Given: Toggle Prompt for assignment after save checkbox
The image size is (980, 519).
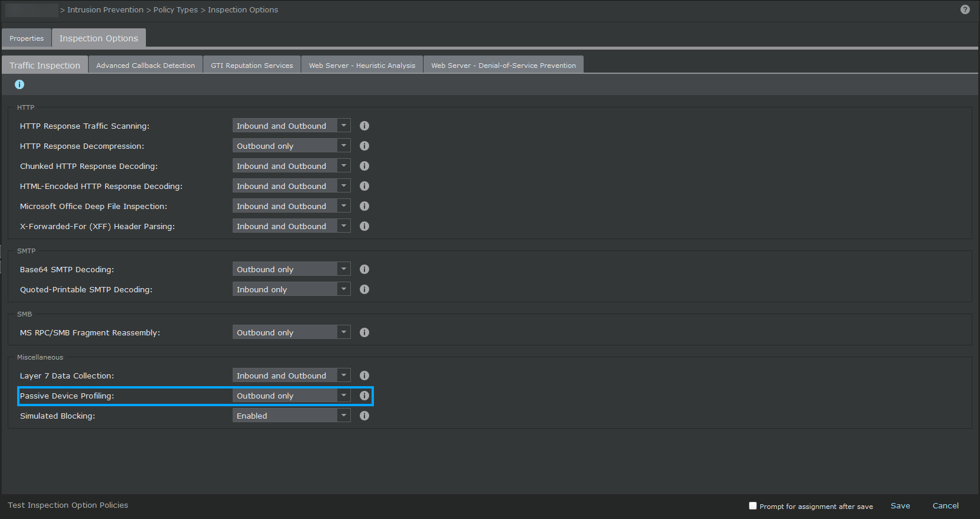Looking at the screenshot, I should (753, 506).
